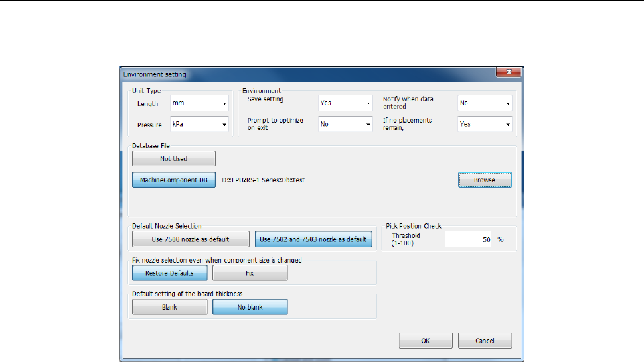Open If no placements remain dropdown
This screenshot has width=644, height=362.
pyautogui.click(x=485, y=124)
